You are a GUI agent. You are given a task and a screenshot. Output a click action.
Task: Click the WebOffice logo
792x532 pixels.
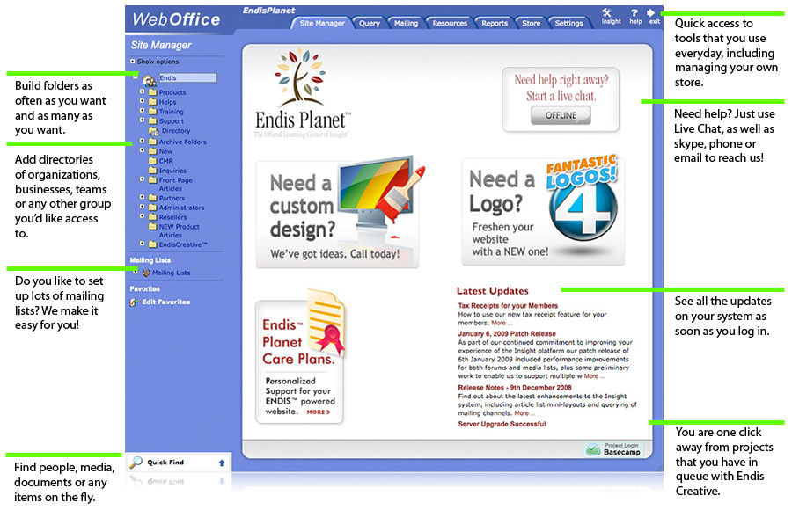pos(176,19)
